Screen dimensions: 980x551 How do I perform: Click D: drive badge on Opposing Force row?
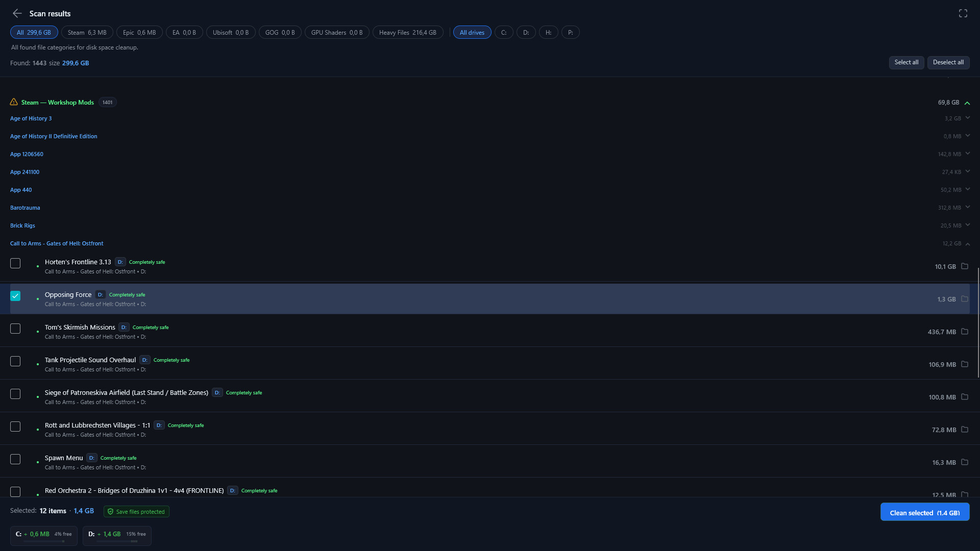pyautogui.click(x=101, y=295)
